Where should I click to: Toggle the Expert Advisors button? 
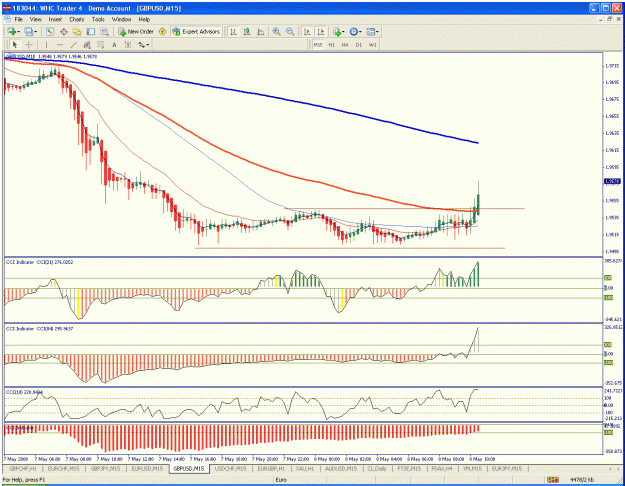(196, 31)
